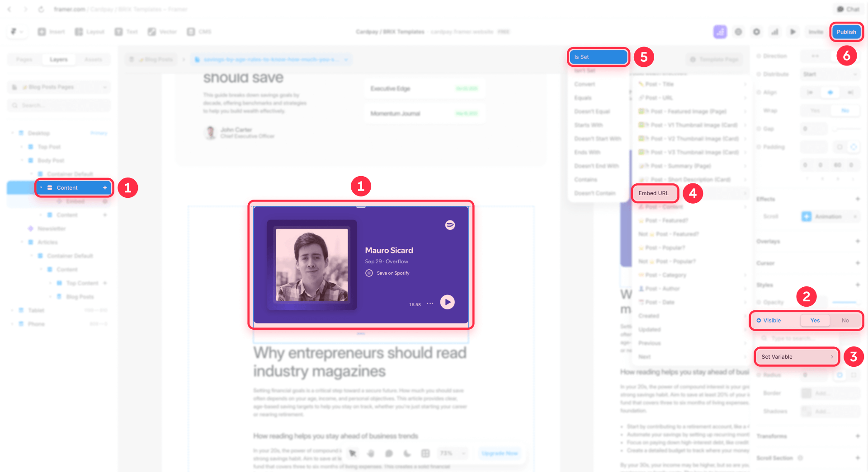Click the Spotify logo in embed
Image resolution: width=868 pixels, height=472 pixels.
450,225
